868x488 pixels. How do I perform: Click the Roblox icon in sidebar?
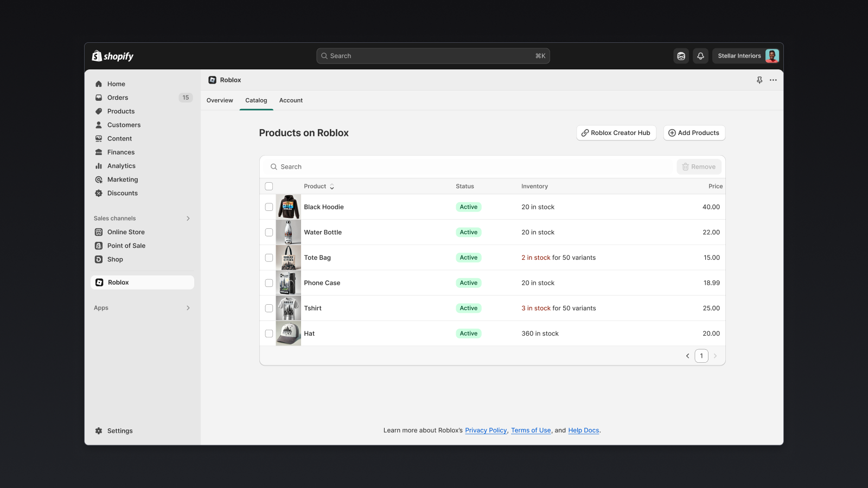(x=99, y=282)
